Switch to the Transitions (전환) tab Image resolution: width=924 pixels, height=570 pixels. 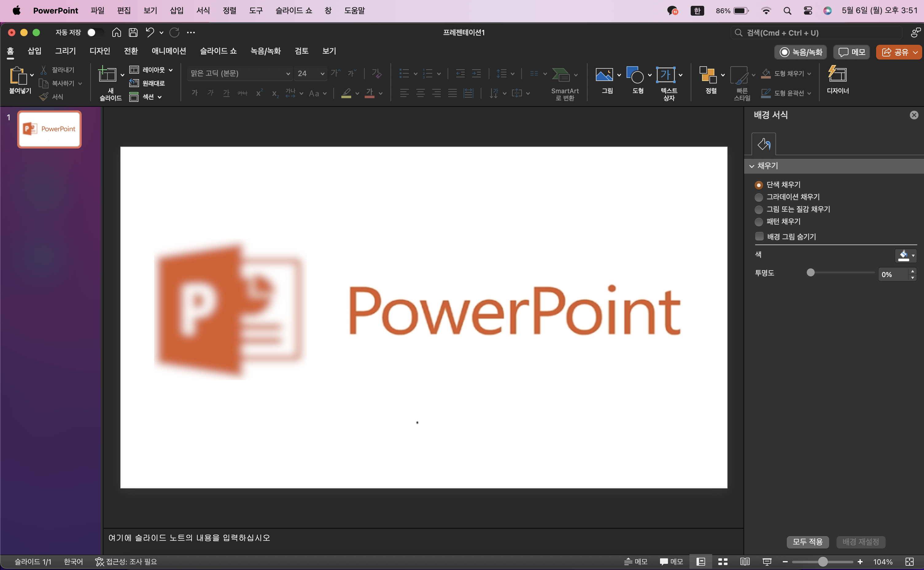click(x=131, y=51)
